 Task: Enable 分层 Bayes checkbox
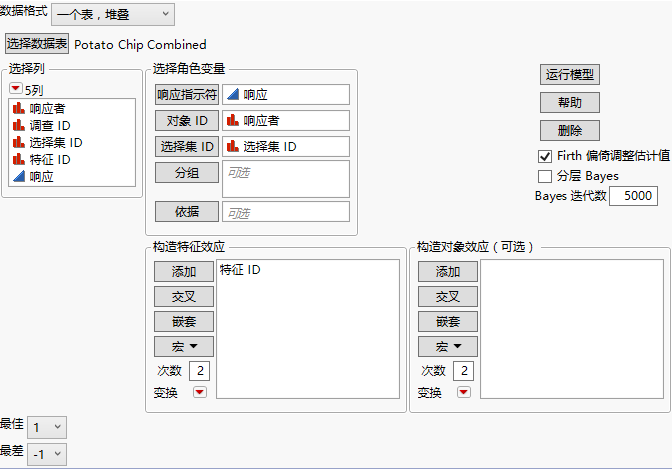click(545, 176)
